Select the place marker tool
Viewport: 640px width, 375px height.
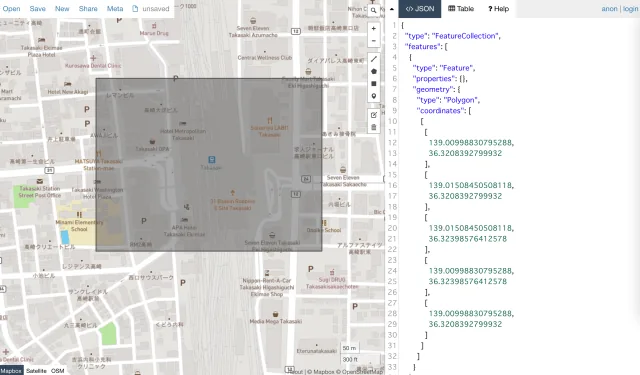[373, 96]
